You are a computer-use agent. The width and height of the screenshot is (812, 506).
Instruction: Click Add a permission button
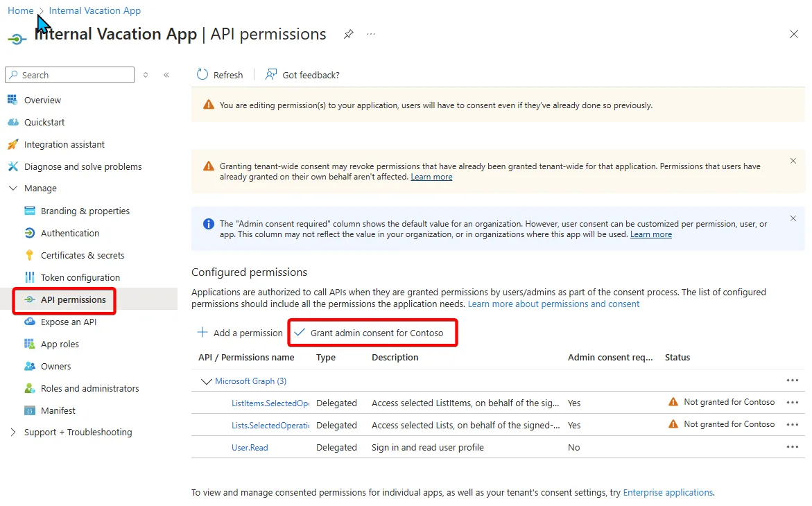(x=241, y=333)
